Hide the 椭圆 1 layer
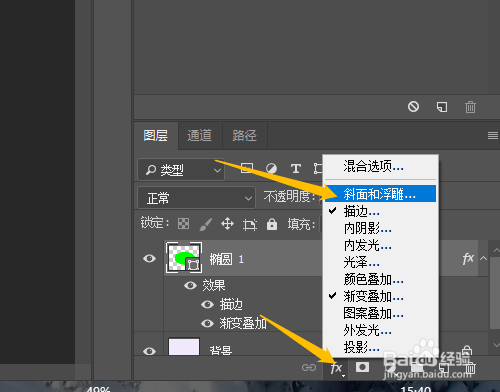 click(x=149, y=258)
